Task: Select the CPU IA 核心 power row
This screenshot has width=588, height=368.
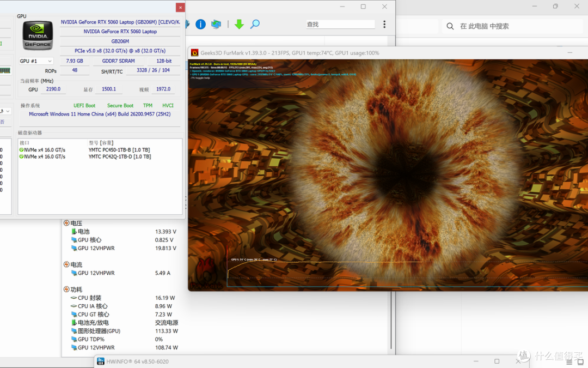Action: 122,306
